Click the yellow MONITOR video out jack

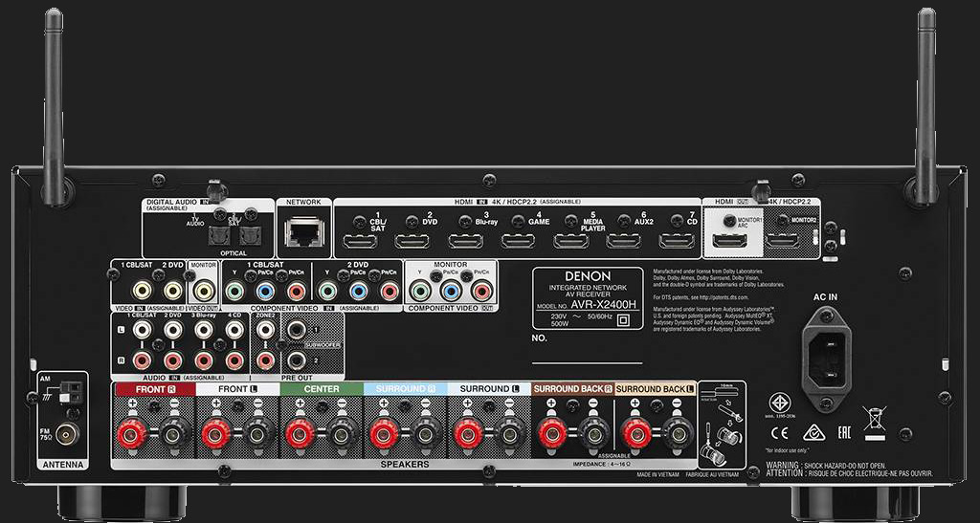tap(204, 290)
